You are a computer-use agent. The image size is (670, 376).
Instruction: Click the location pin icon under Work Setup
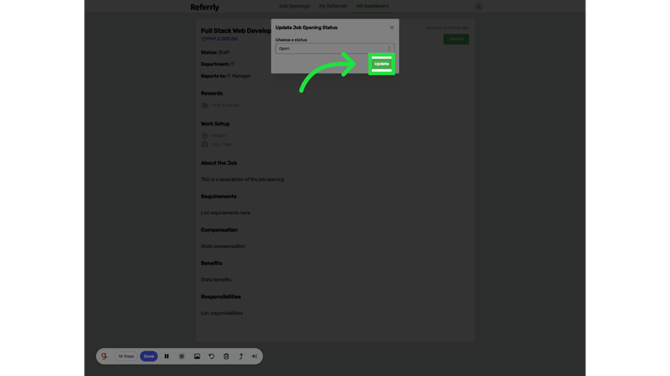[205, 135]
